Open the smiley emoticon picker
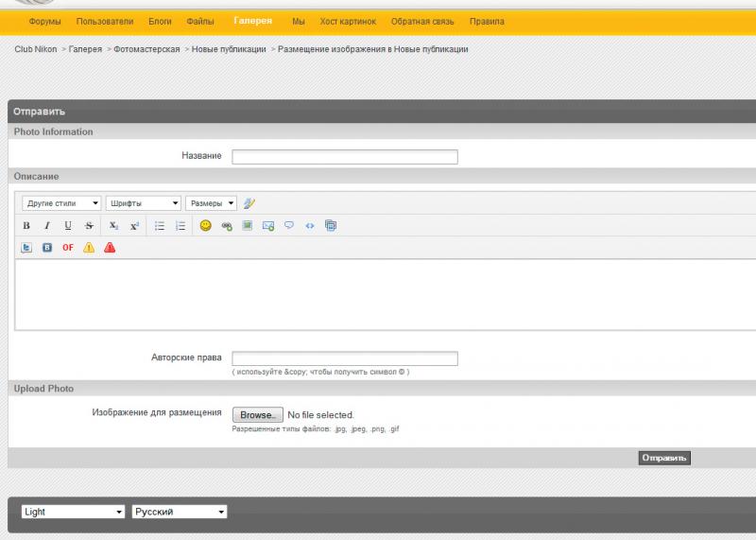The width and height of the screenshot is (756, 540). pos(205,225)
